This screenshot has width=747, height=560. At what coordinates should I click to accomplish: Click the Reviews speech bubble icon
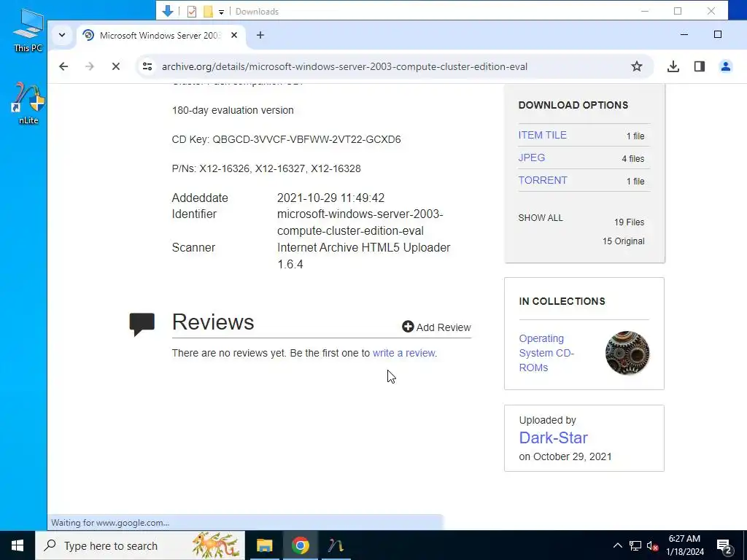point(142,324)
